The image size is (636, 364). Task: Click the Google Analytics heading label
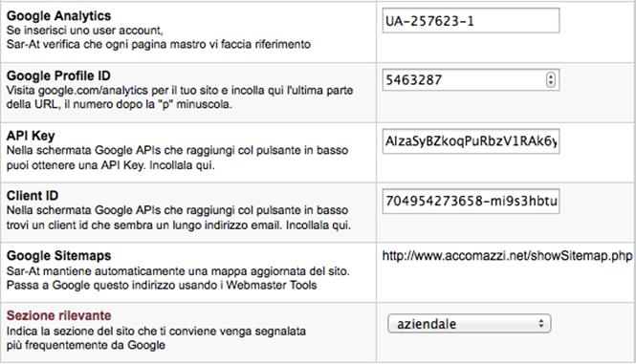click(x=58, y=16)
